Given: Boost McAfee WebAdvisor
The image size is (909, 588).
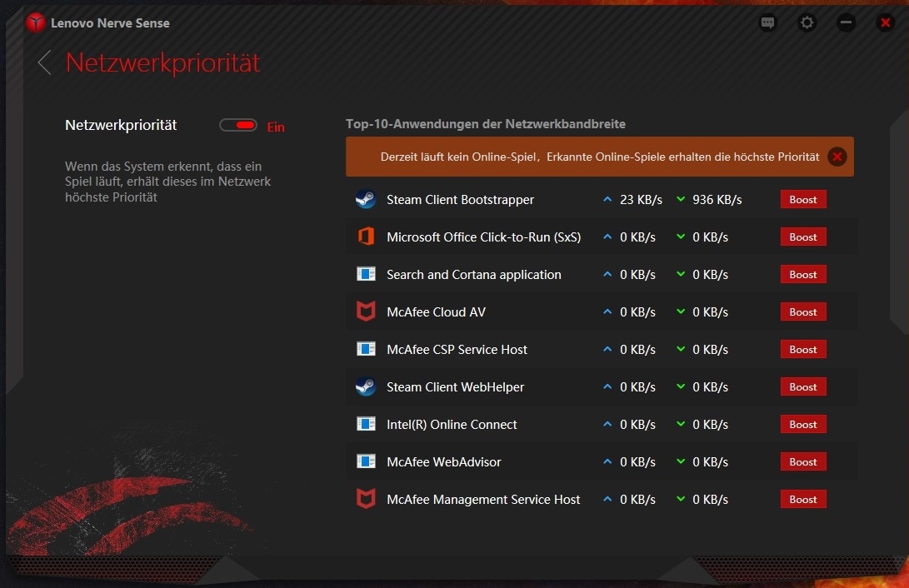Looking at the screenshot, I should point(803,461).
